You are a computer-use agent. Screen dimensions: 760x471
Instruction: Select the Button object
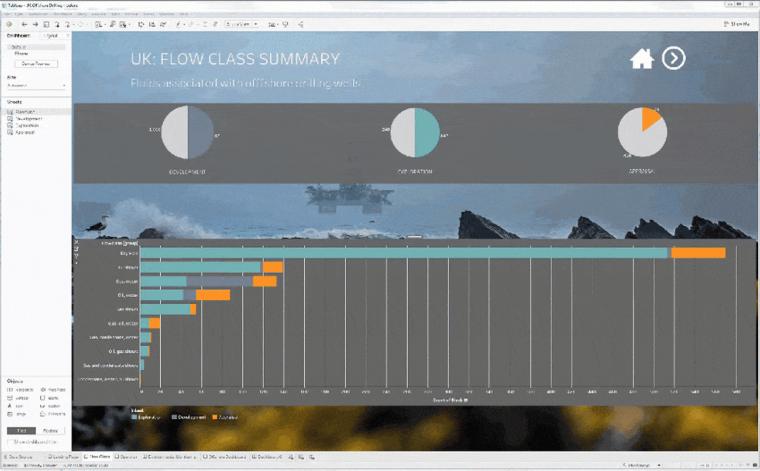pos(50,406)
